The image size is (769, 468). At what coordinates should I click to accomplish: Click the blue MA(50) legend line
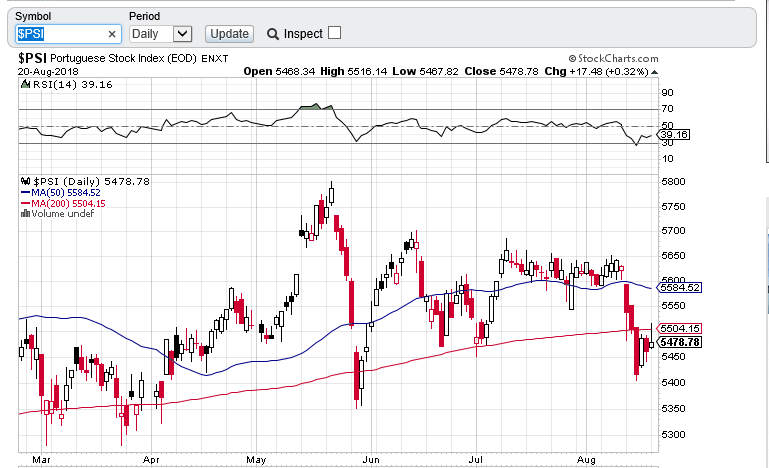tap(25, 192)
